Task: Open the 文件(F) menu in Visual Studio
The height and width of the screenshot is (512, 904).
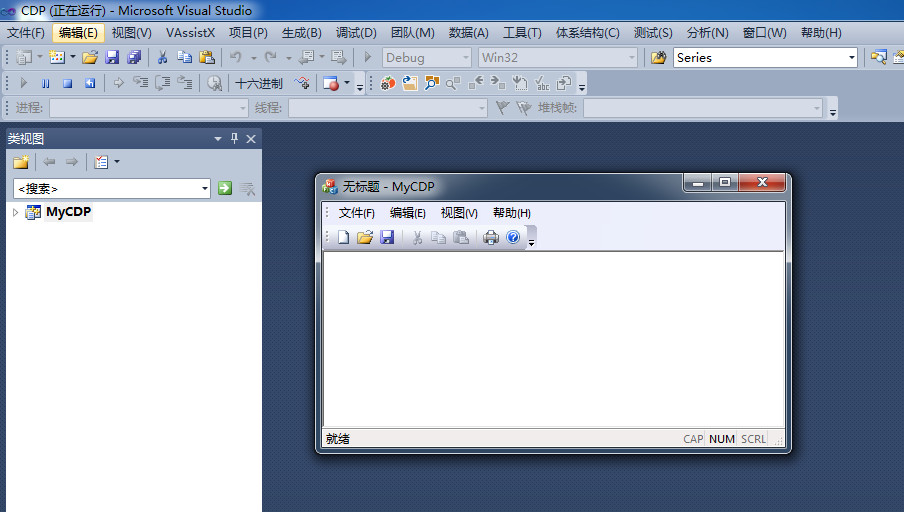Action: click(25, 33)
